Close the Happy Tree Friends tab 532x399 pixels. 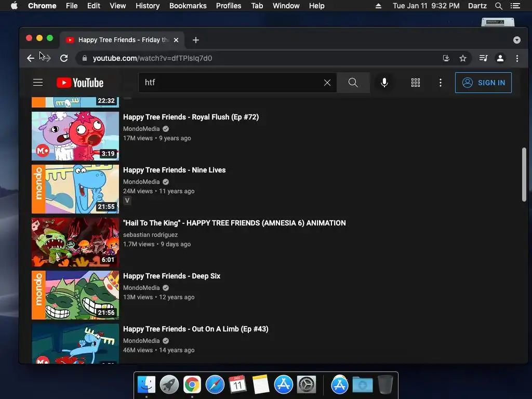pos(176,40)
